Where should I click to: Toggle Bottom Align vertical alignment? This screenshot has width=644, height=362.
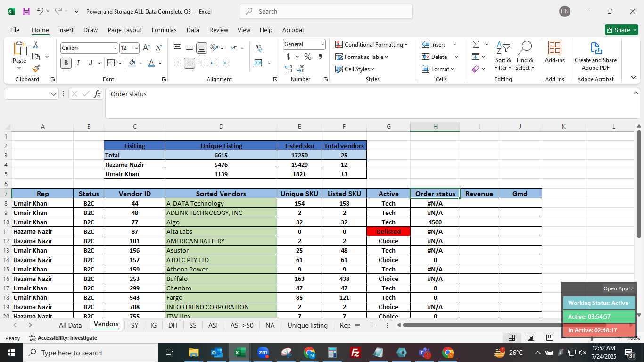tap(202, 48)
